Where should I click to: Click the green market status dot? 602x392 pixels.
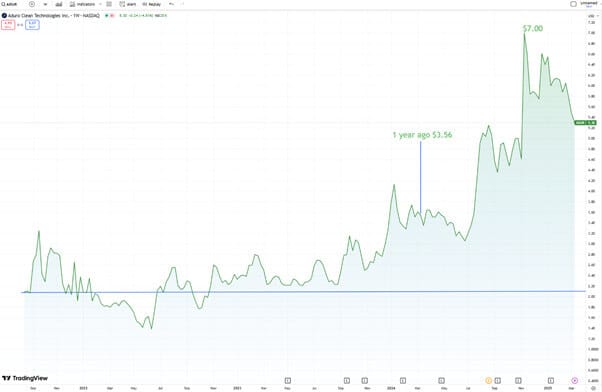pos(107,15)
